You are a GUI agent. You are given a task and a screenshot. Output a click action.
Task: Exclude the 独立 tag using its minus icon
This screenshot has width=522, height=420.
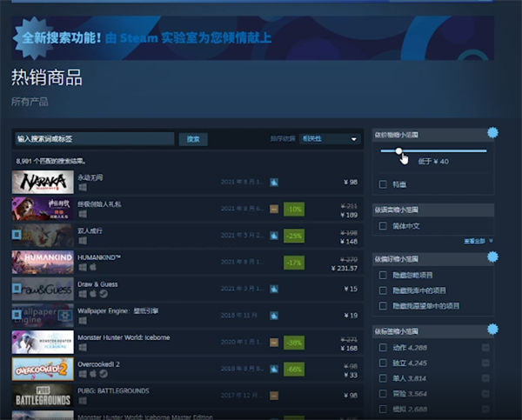(485, 363)
